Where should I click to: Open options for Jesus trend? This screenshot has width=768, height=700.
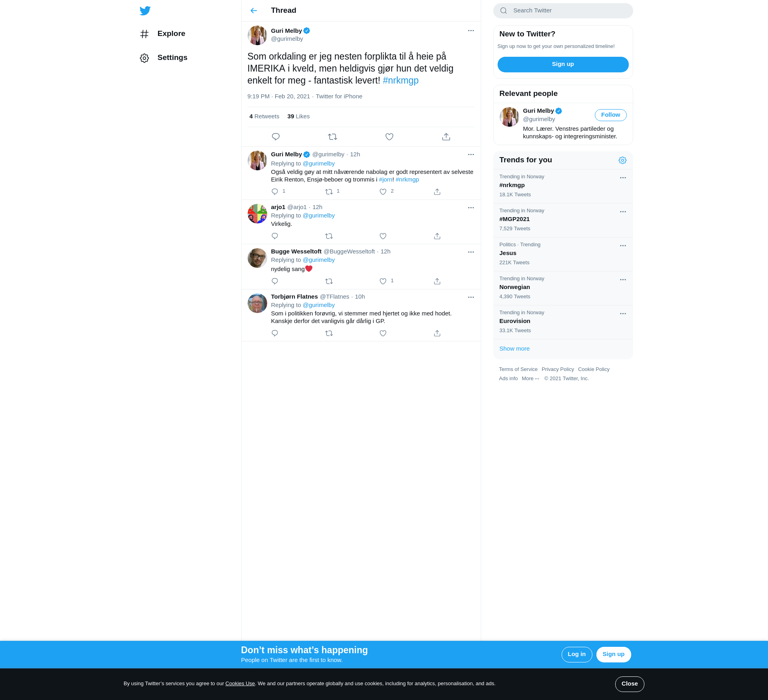coord(623,246)
